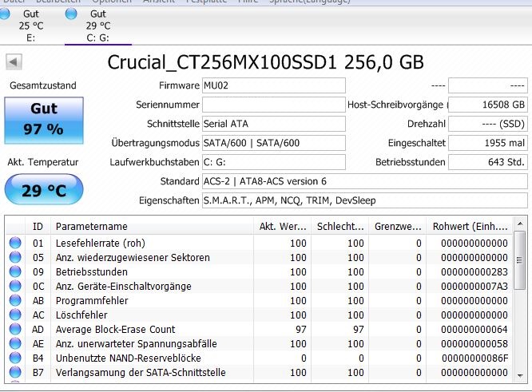This screenshot has width=532, height=392.
Task: Click the Eingeschaltet value 1955 mal
Action: (488, 143)
